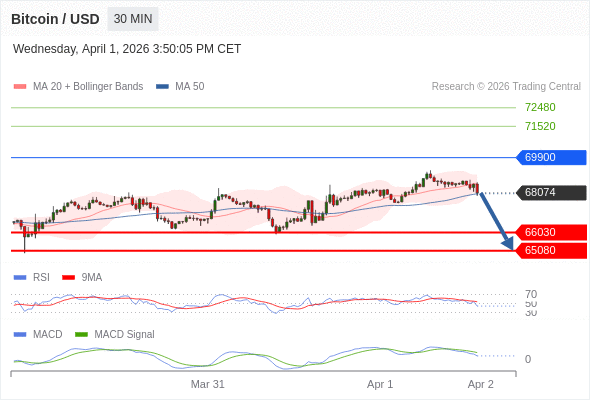Click the Apr 2 date axis label
The width and height of the screenshot is (590, 400).
pos(481,385)
